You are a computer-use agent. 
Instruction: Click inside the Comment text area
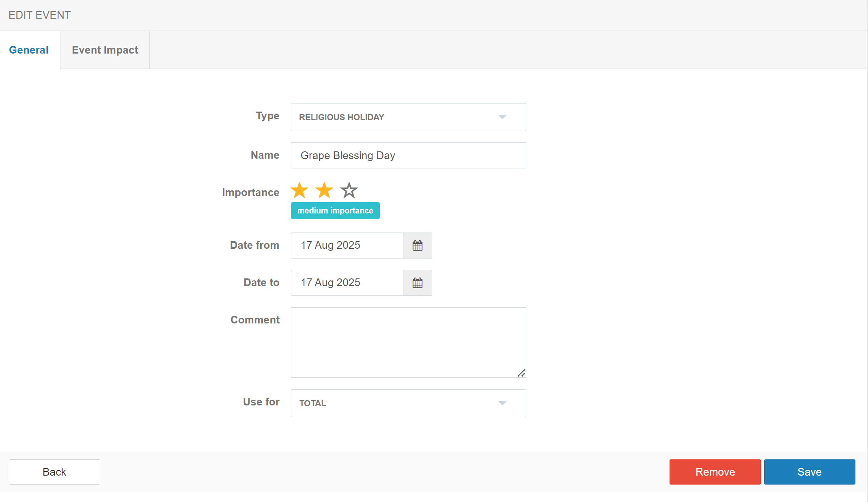(408, 342)
